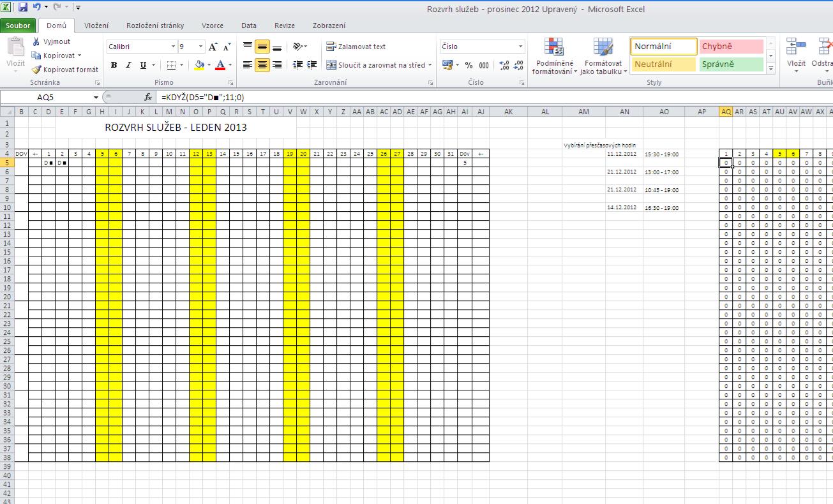
Task: Open Podmíněné formátování conditional formatting
Action: click(554, 56)
